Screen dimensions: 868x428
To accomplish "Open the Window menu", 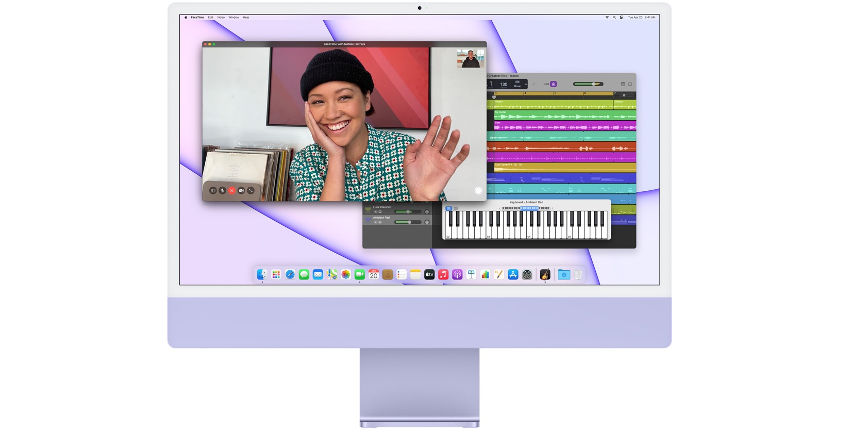I will tap(233, 18).
